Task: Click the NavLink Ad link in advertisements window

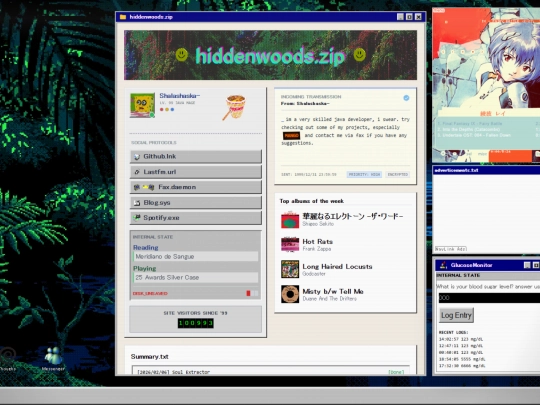Action: pyautogui.click(x=451, y=249)
